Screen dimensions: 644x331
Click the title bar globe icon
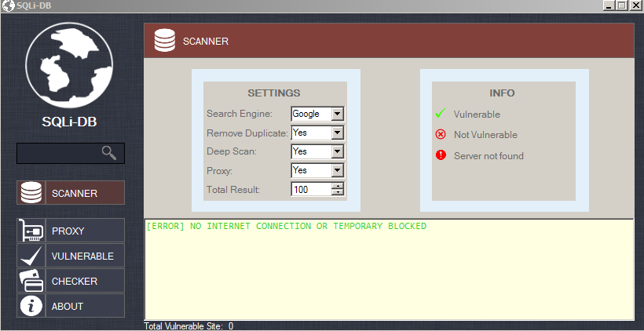point(8,6)
